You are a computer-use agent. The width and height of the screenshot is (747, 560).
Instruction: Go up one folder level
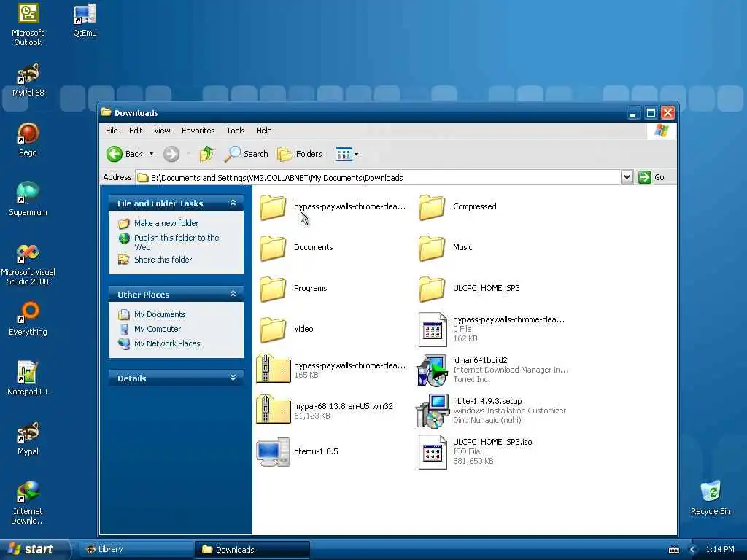click(x=206, y=154)
